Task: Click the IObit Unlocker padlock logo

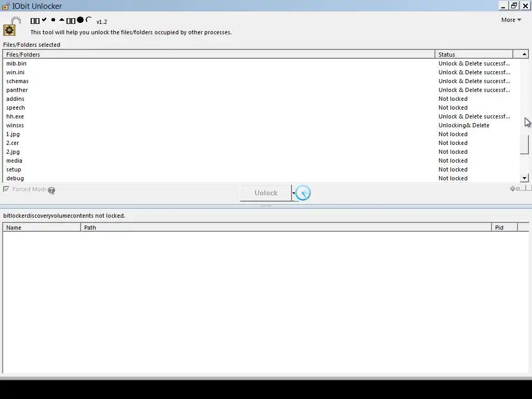Action: (x=11, y=26)
